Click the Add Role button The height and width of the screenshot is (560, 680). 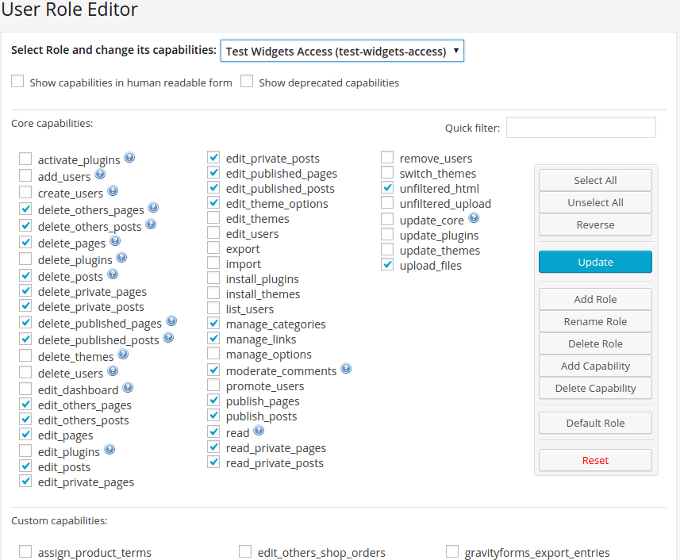click(x=595, y=299)
